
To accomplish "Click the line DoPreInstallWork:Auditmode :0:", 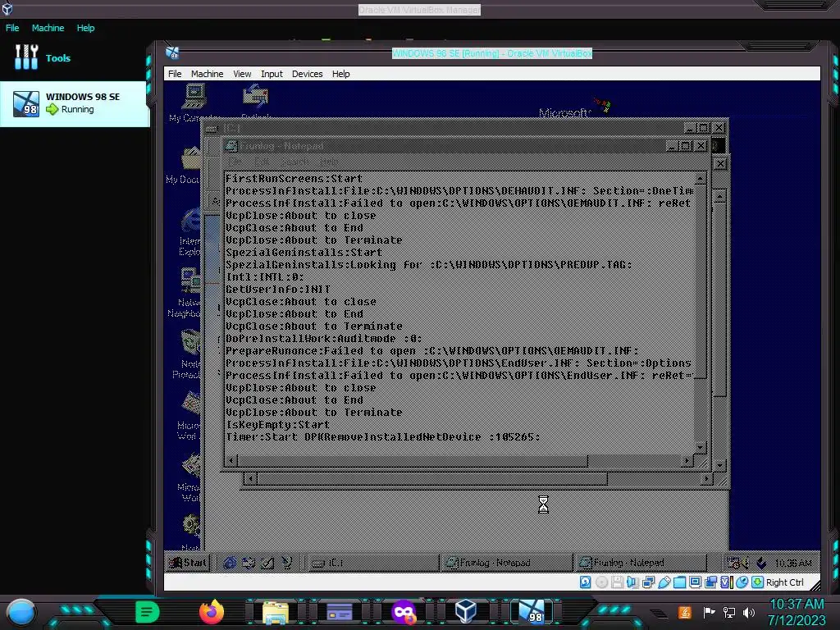I will pos(323,339).
